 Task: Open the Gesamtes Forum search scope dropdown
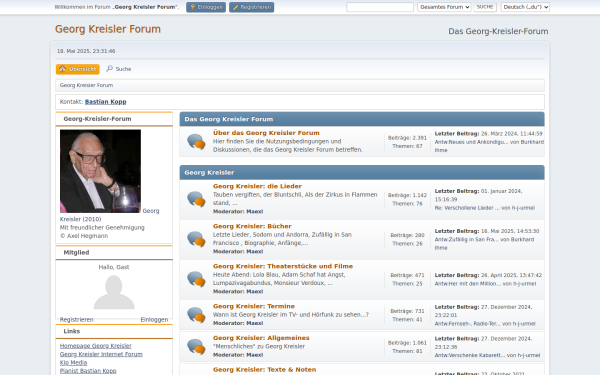(444, 7)
